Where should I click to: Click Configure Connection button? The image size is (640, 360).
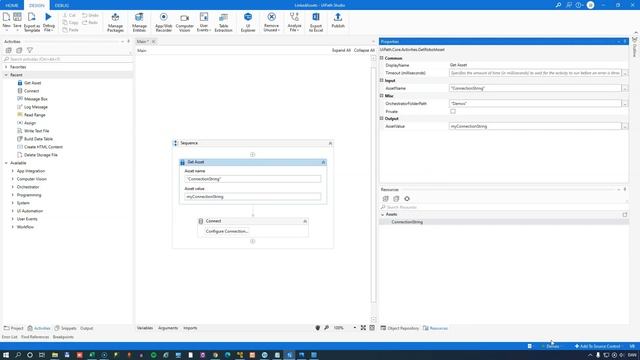[227, 231]
